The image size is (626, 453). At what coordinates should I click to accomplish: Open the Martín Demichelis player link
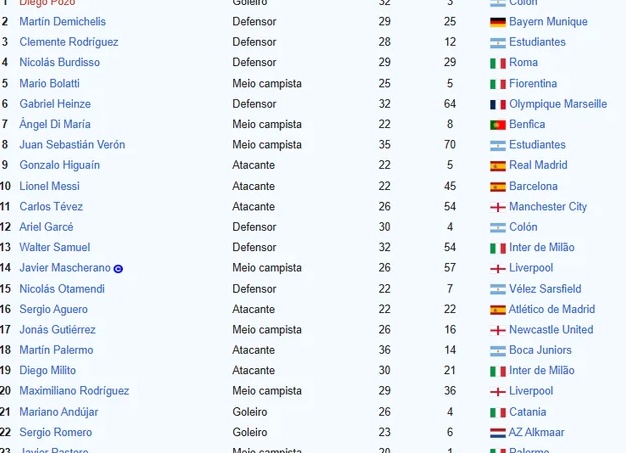pyautogui.click(x=63, y=22)
